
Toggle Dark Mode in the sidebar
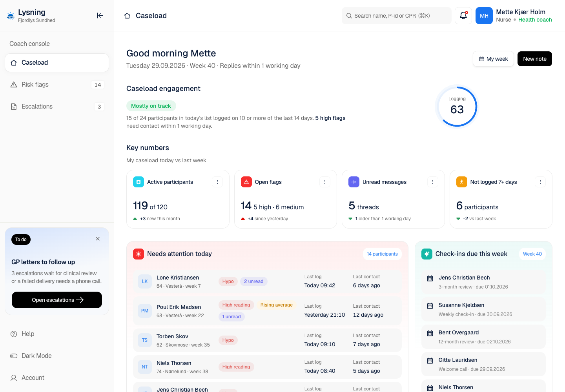(x=57, y=356)
